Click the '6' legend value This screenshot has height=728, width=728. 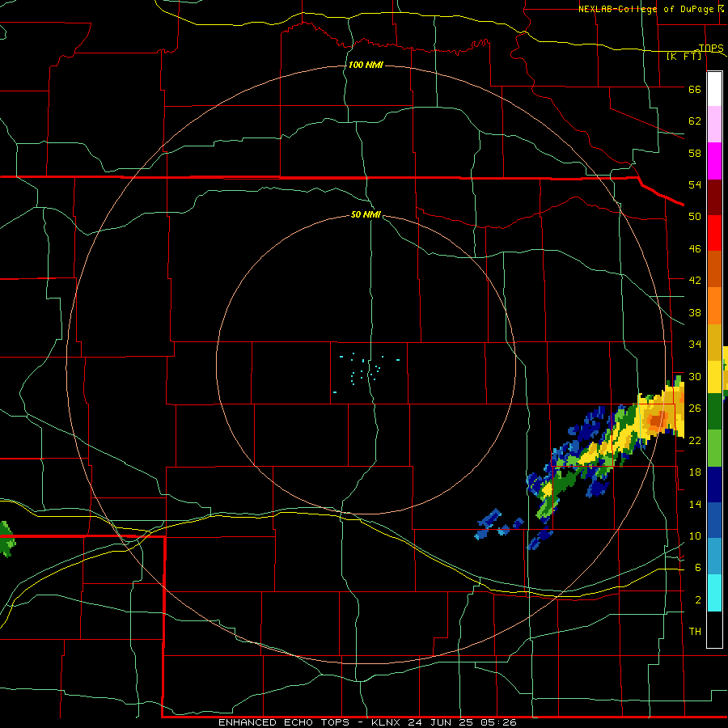pos(698,568)
